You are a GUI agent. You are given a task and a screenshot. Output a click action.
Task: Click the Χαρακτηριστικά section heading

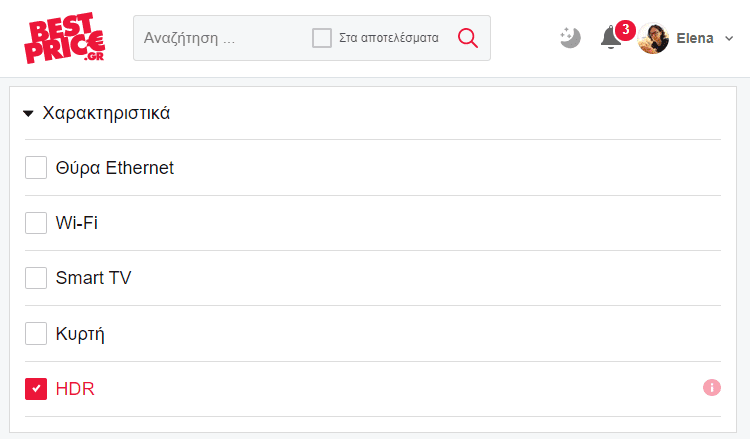tap(106, 113)
